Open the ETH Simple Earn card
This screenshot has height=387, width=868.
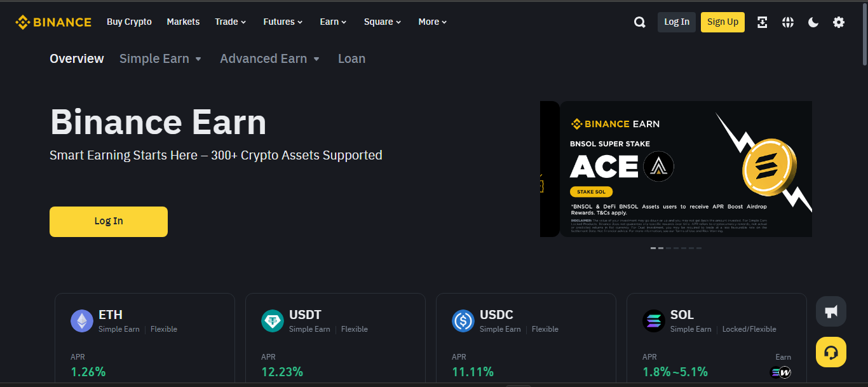pos(145,339)
